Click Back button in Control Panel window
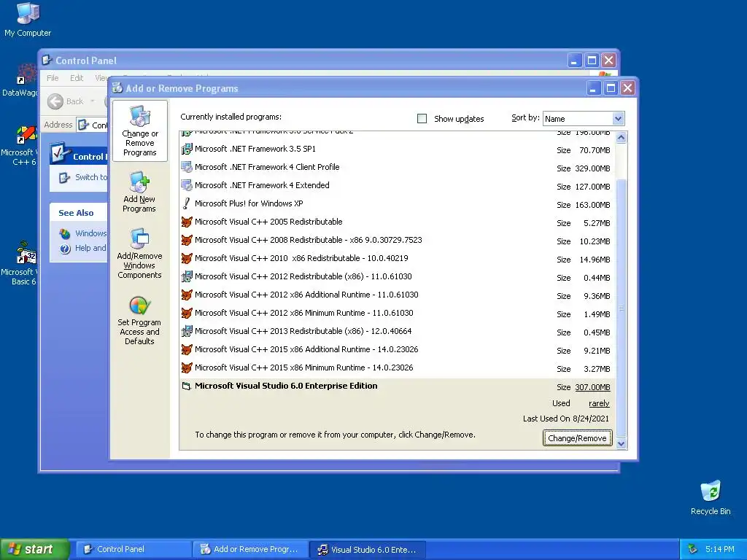The image size is (747, 560). coord(66,101)
